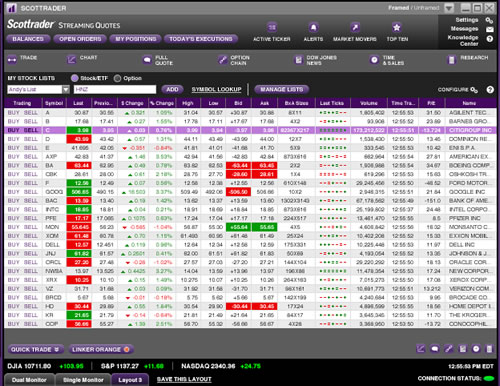Click the Option Chain toolbar icon
Image resolution: width=500 pixels, height=386 pixels.
[222, 60]
